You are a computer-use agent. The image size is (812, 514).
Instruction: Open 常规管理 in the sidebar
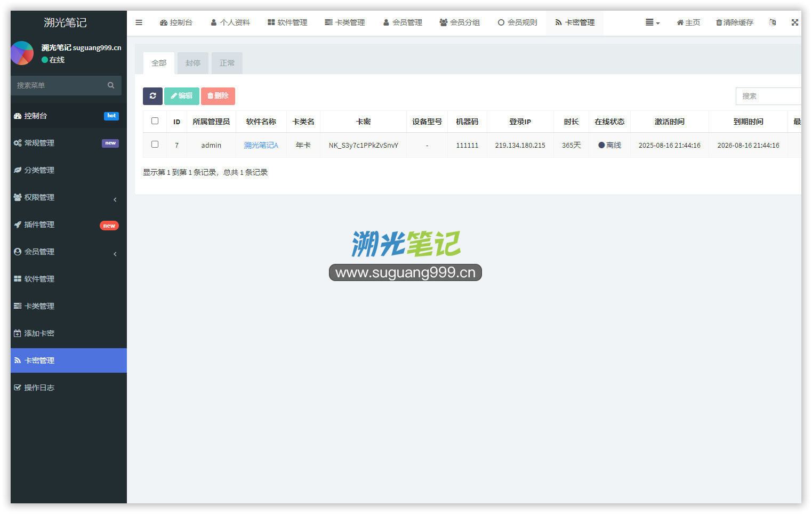point(69,143)
